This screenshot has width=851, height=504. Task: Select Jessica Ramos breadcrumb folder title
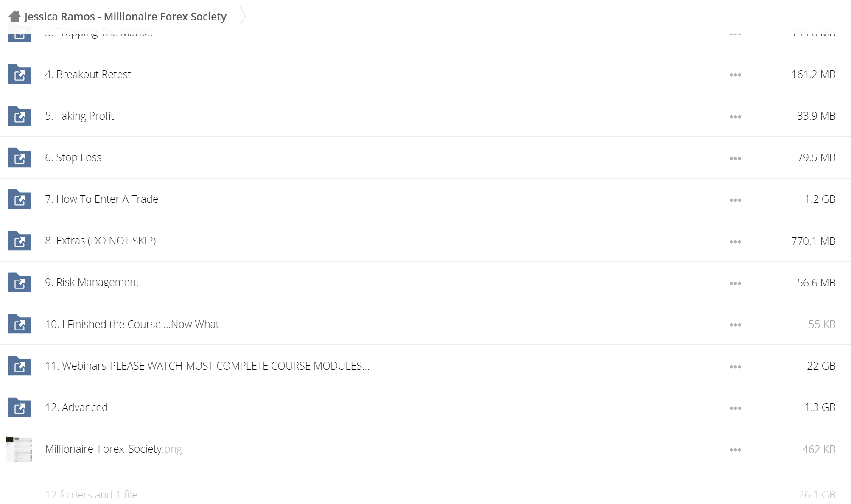[126, 17]
